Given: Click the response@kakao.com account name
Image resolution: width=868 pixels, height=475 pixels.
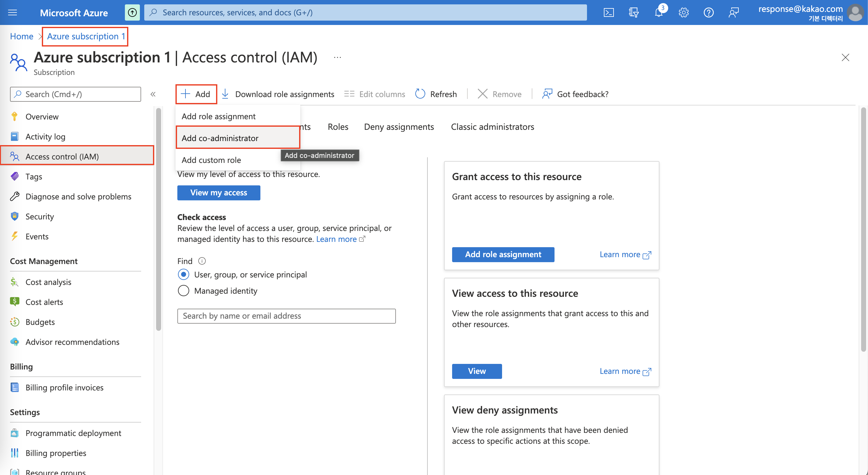Looking at the screenshot, I should [x=800, y=9].
